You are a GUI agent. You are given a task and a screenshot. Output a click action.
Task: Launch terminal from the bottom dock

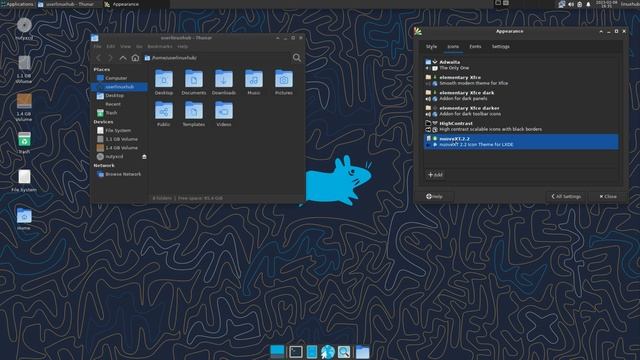pyautogui.click(x=296, y=352)
